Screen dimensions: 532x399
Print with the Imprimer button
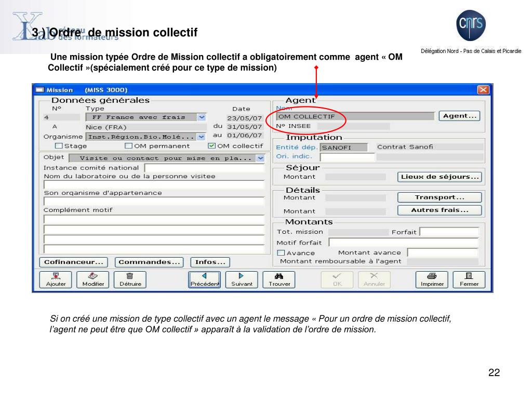[x=432, y=280]
